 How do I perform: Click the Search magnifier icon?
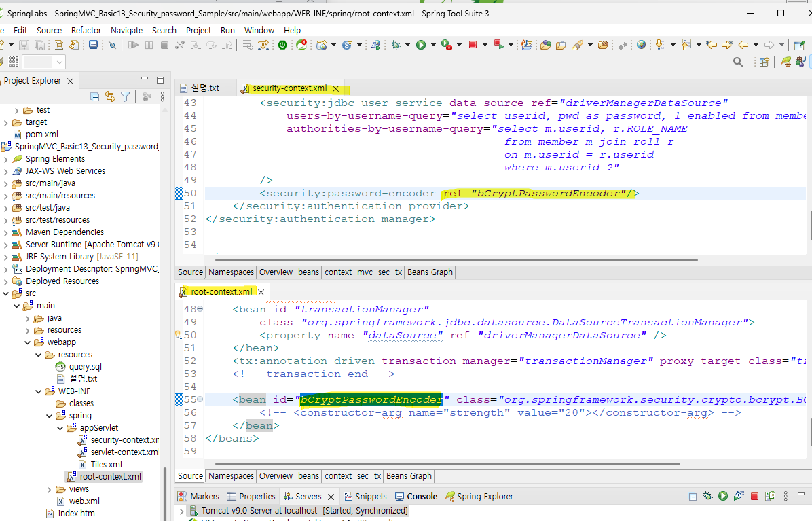(x=738, y=62)
